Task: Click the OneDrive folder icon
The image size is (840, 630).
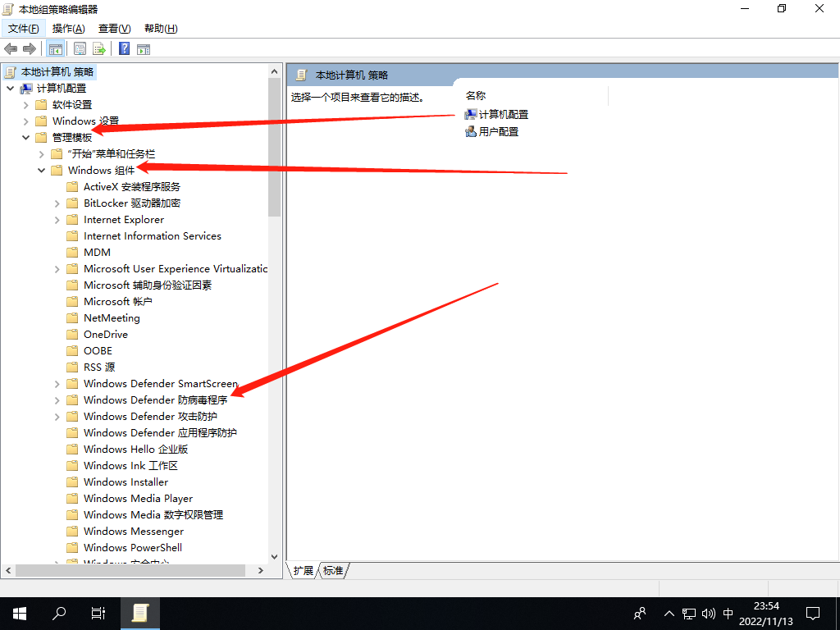Action: (x=72, y=335)
